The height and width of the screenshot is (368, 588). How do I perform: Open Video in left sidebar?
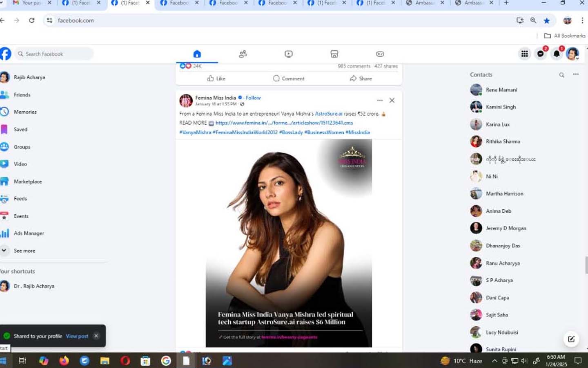point(20,164)
